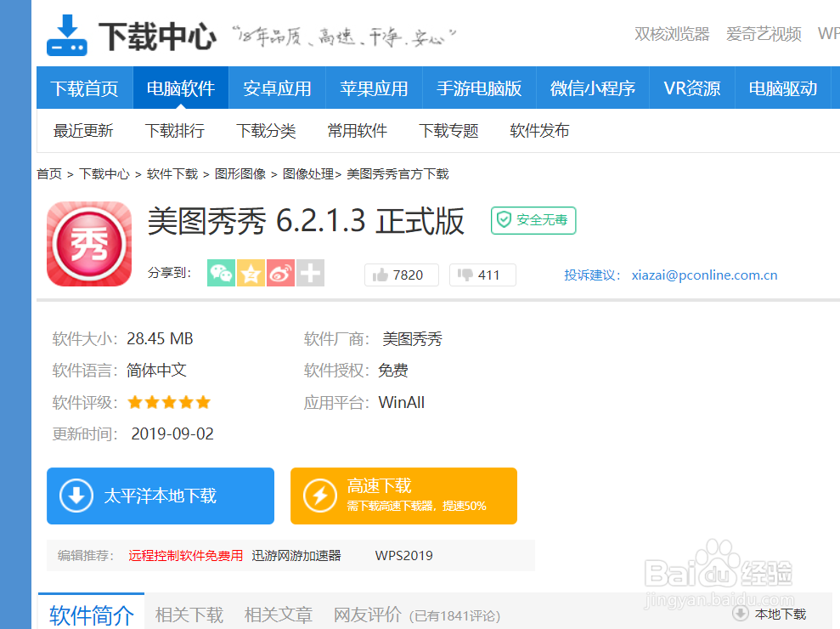Image resolution: width=840 pixels, height=629 pixels.
Task: Select 最近更新 from the navigation bar
Action: pyautogui.click(x=83, y=131)
